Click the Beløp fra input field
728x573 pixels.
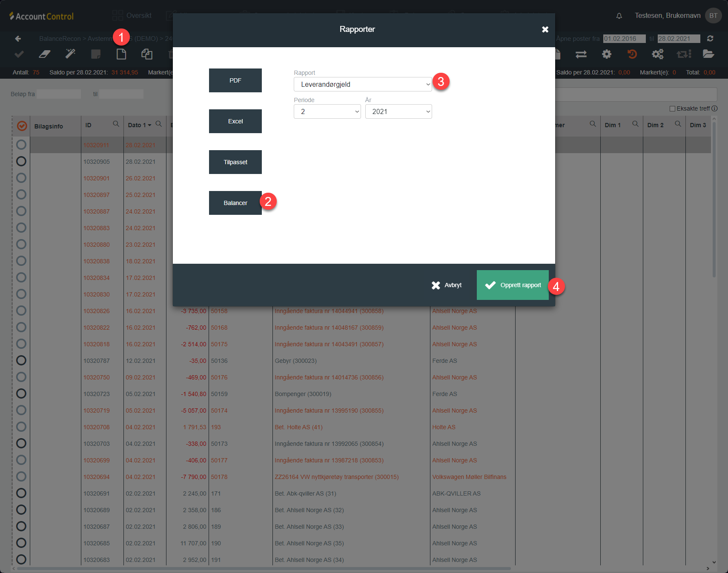59,94
